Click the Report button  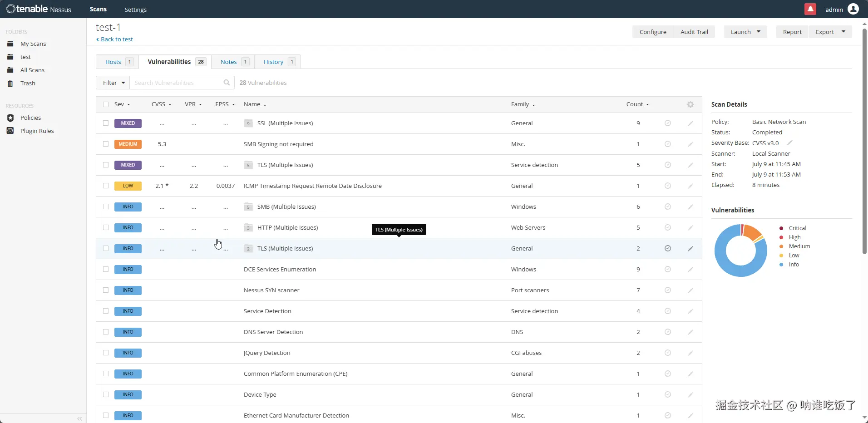(x=792, y=32)
